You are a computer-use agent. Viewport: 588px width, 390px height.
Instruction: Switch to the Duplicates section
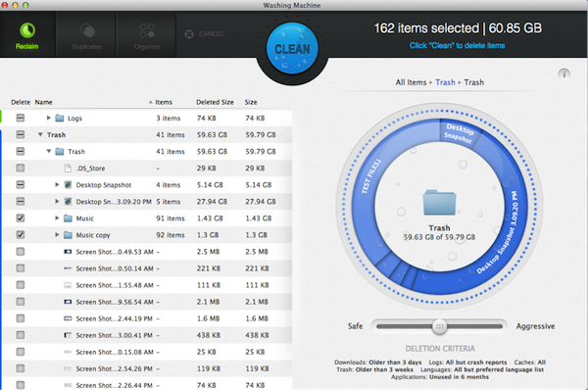[86, 35]
